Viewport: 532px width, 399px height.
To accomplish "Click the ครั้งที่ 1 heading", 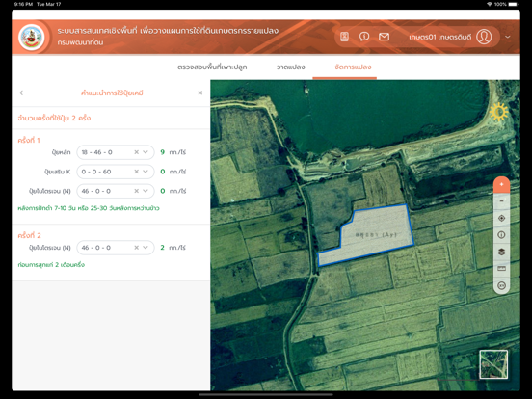I will click(29, 140).
